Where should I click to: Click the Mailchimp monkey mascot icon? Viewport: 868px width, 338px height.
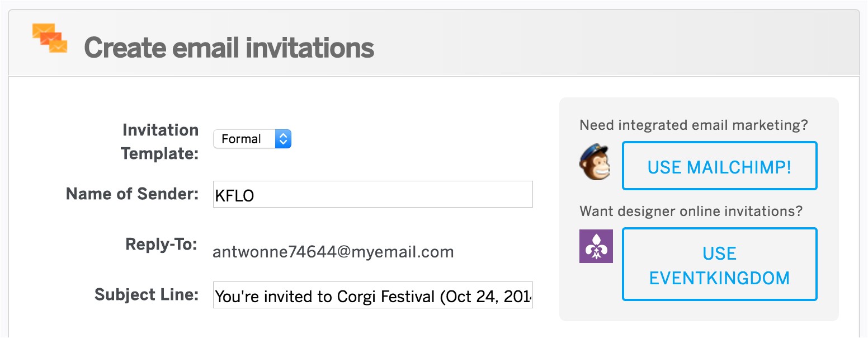[x=594, y=162]
